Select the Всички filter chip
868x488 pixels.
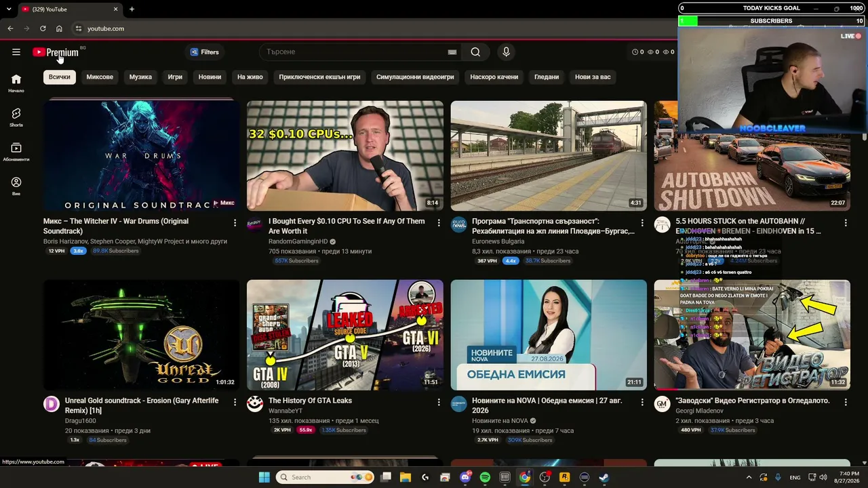pos(60,77)
